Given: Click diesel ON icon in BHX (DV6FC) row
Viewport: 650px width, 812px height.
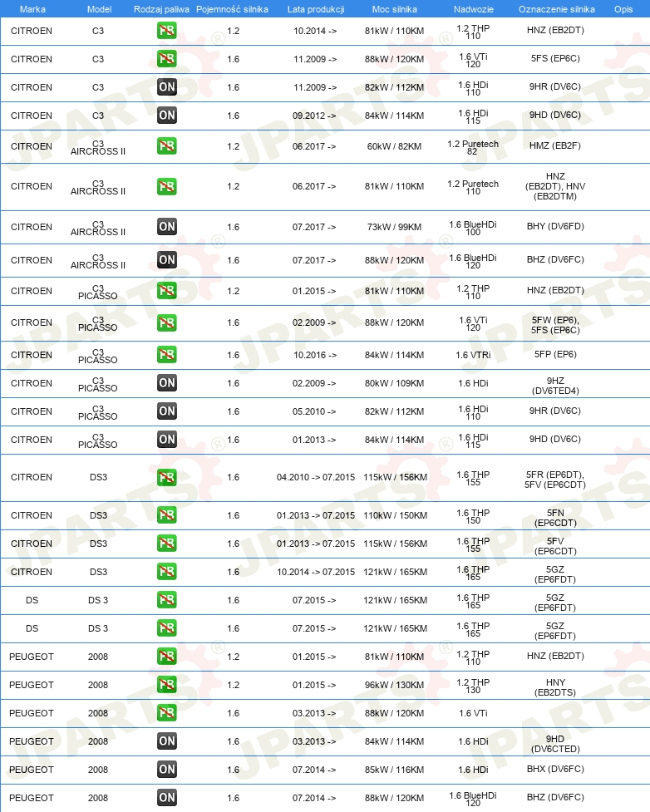Looking at the screenshot, I should pos(167,770).
